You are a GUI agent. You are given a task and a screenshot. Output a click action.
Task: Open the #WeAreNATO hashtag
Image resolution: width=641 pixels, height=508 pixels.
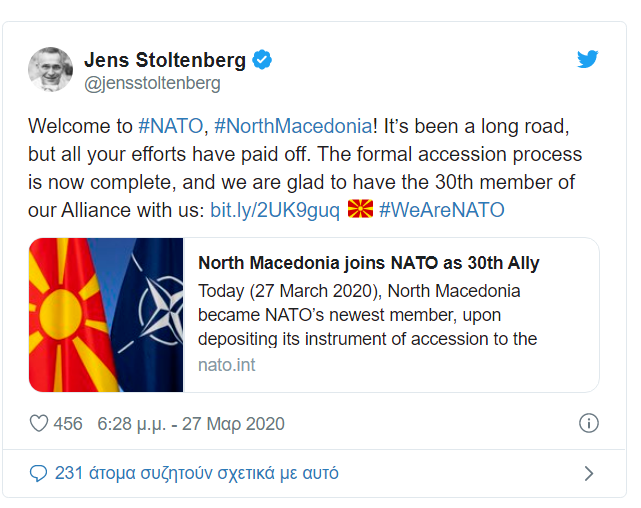442,210
